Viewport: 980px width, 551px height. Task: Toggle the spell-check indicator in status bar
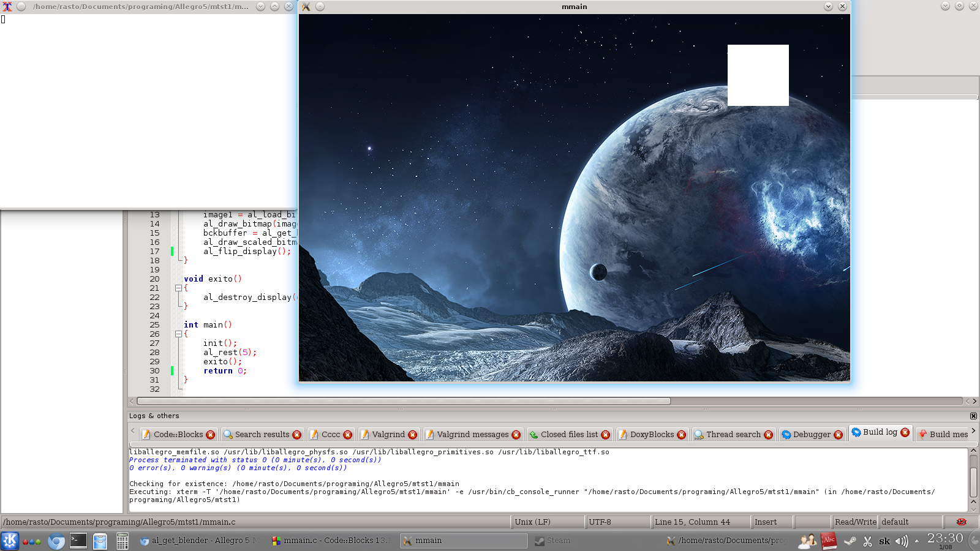click(x=961, y=522)
